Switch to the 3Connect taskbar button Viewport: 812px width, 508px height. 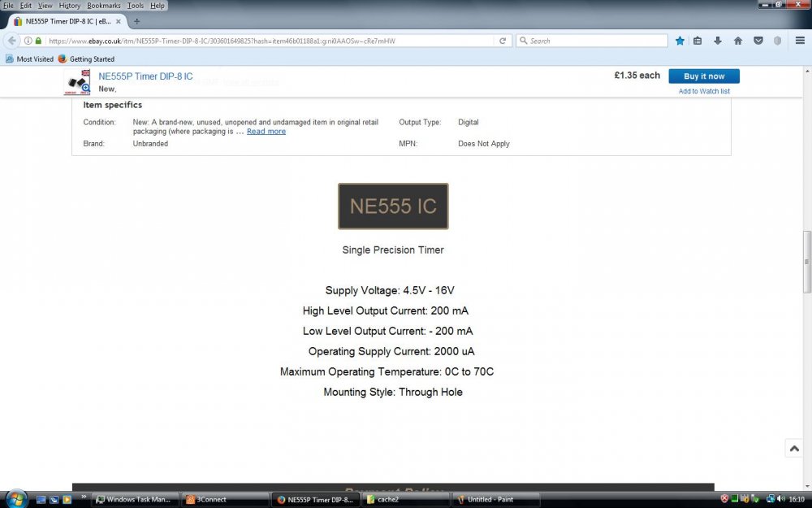[226, 500]
